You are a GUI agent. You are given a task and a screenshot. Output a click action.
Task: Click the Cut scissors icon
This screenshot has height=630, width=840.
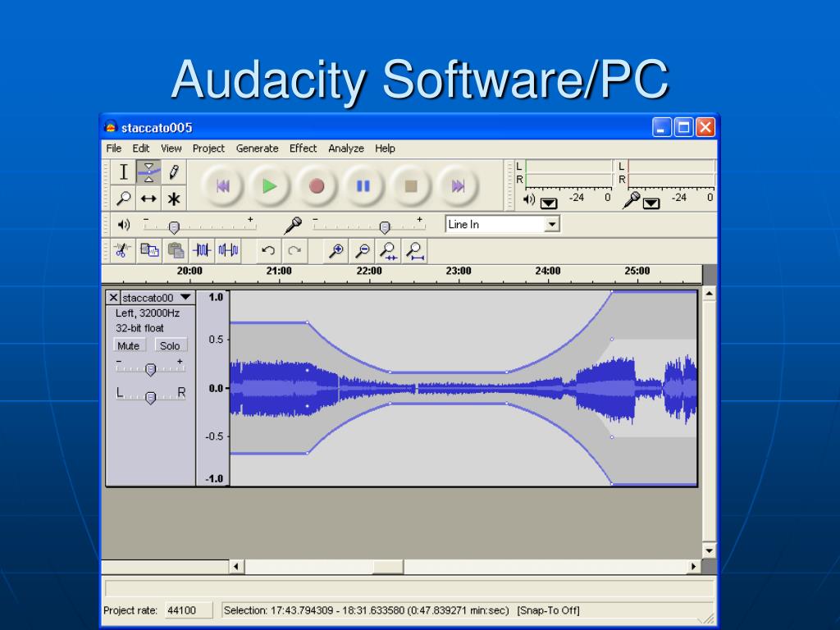123,250
